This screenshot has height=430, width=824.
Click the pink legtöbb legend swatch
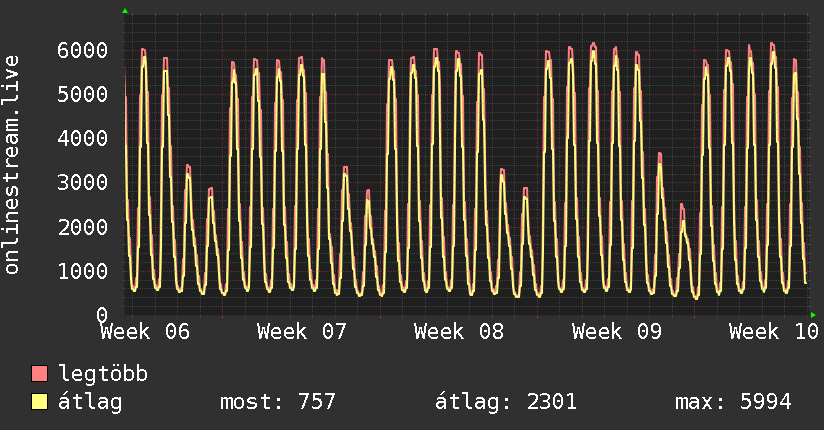tap(39, 373)
